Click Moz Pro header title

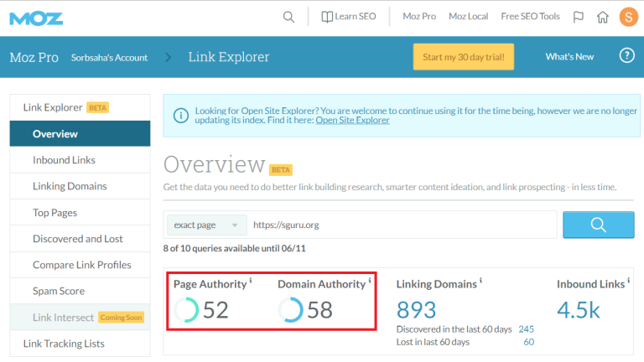(x=34, y=57)
